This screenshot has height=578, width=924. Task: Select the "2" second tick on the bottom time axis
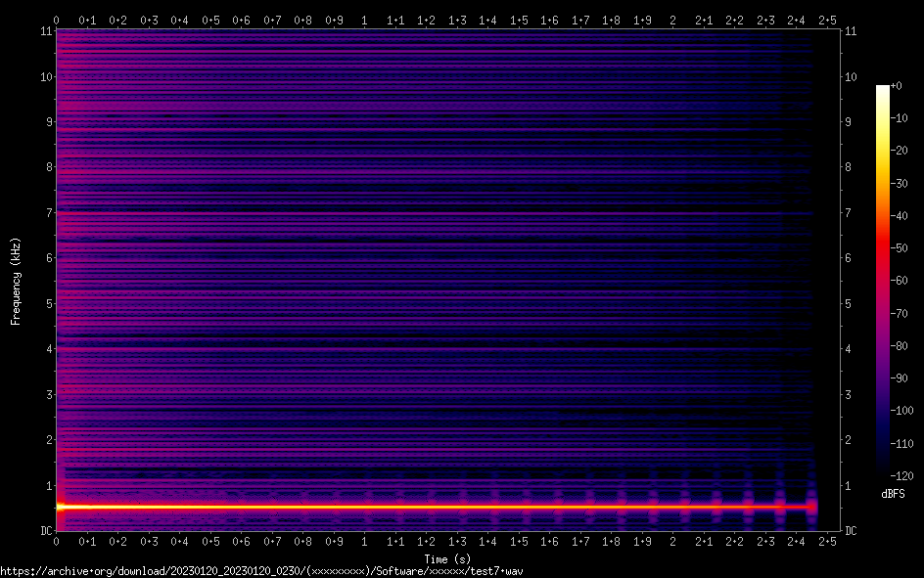pyautogui.click(x=672, y=541)
